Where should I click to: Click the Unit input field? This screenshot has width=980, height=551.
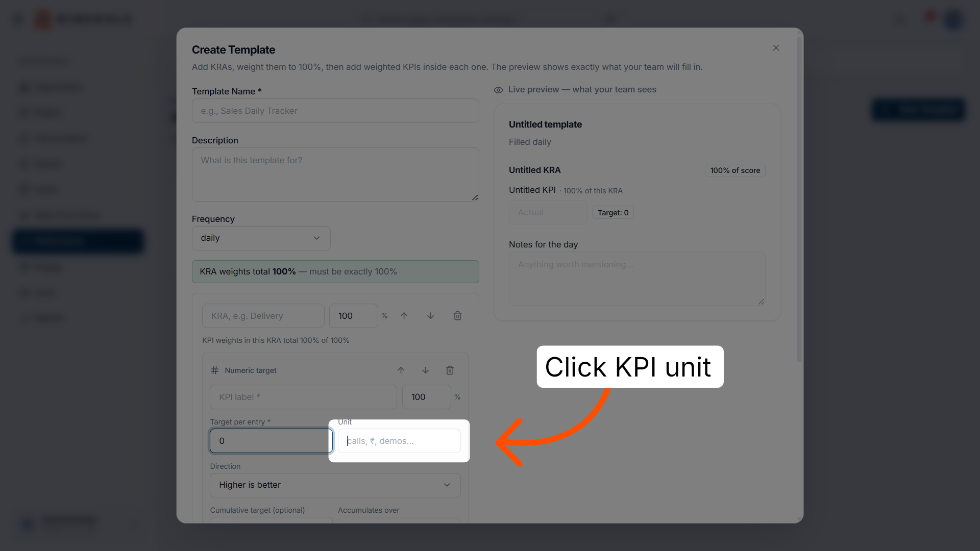tap(399, 441)
